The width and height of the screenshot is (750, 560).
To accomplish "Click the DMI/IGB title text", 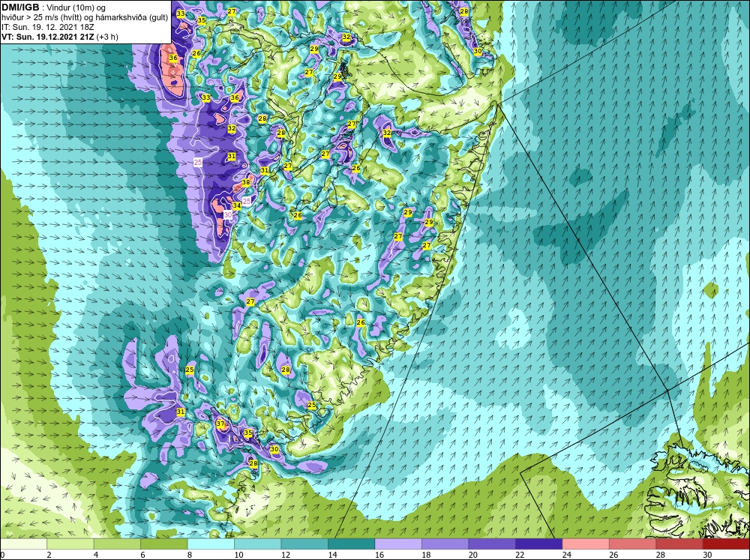I will point(20,7).
